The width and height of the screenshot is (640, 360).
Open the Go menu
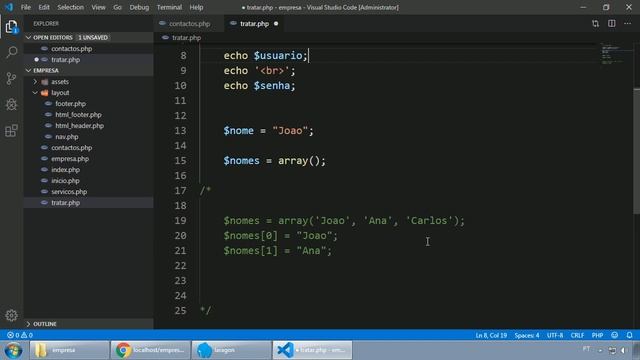[117, 7]
